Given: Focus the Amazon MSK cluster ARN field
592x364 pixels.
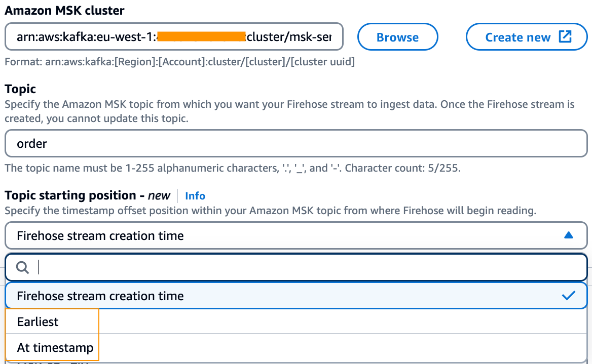Looking at the screenshot, I should (174, 36).
